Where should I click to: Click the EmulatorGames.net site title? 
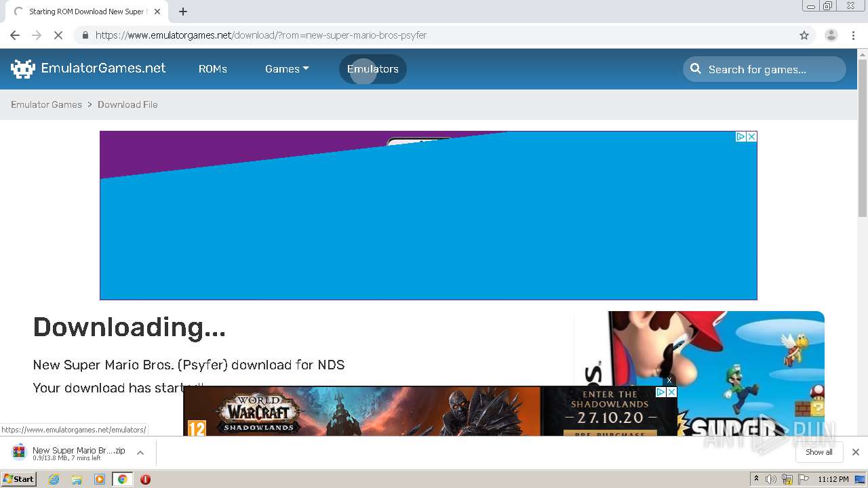[x=103, y=68]
